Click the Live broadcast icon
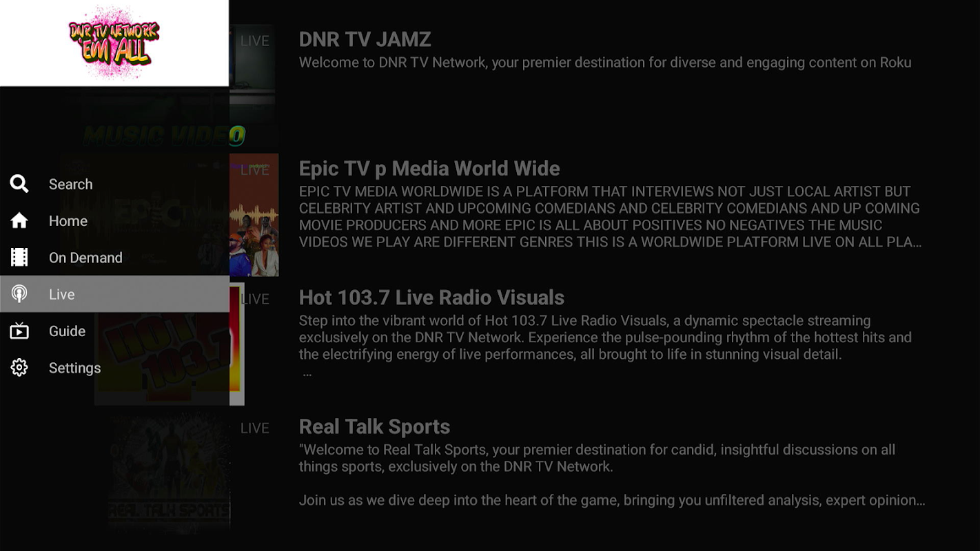 tap(19, 294)
